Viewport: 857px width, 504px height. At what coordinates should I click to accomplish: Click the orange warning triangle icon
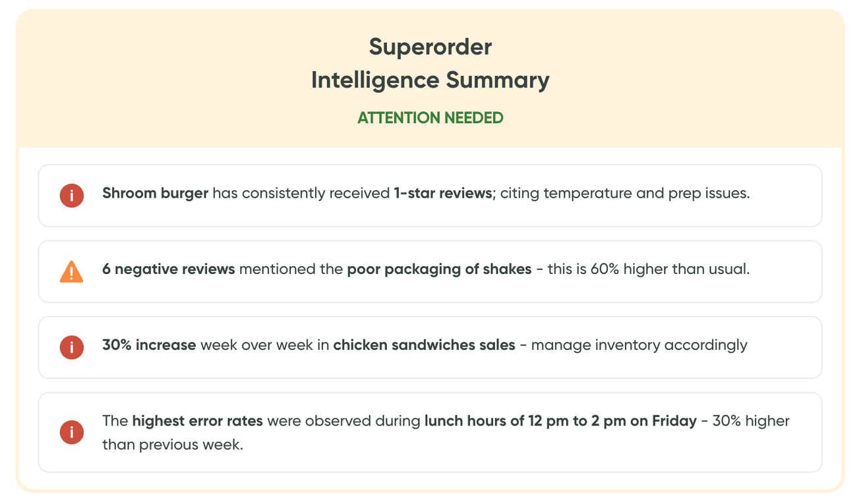(71, 271)
